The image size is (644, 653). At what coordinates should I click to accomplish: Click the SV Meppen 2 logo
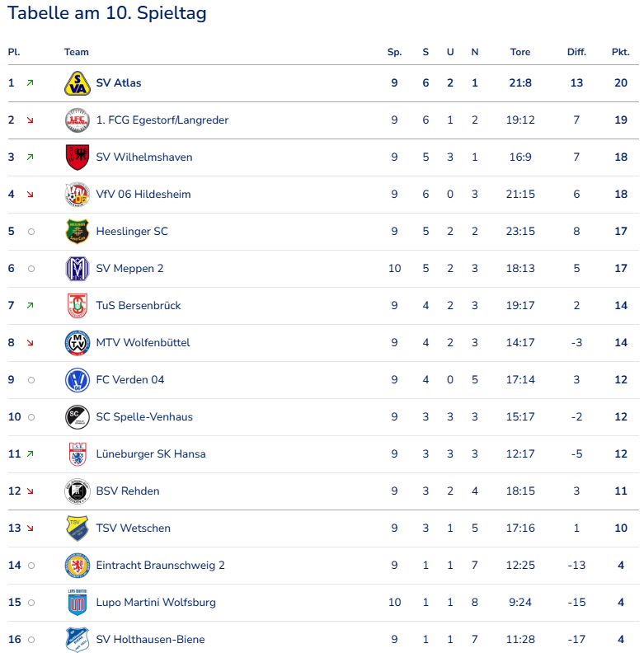click(77, 269)
